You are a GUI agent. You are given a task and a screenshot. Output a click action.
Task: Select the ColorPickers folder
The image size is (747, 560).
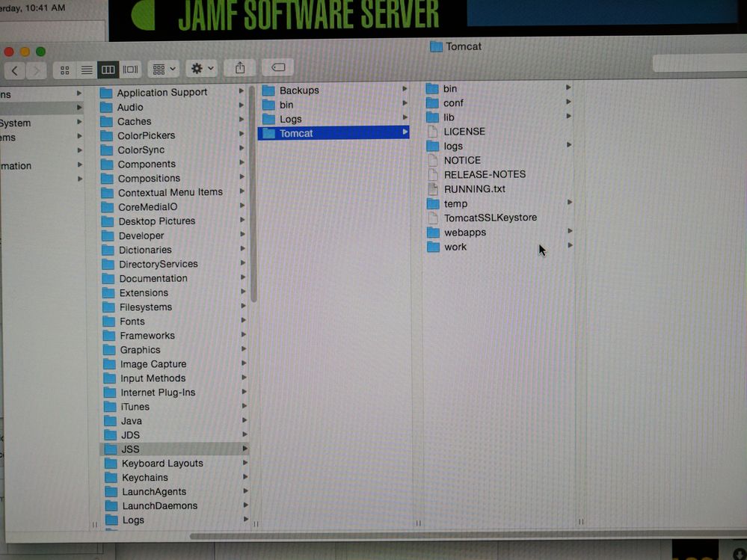[146, 136]
